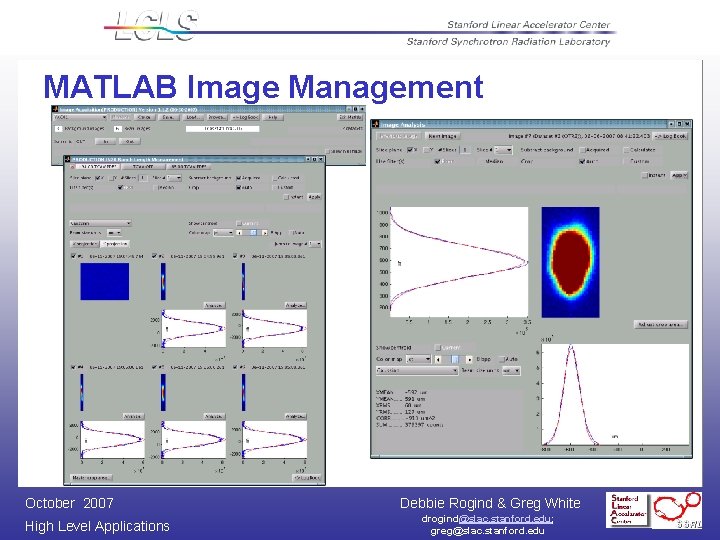The image size is (720, 540).
Task: Toggle Show centroid Current checkbox in Image Analysis
Action: coord(438,348)
